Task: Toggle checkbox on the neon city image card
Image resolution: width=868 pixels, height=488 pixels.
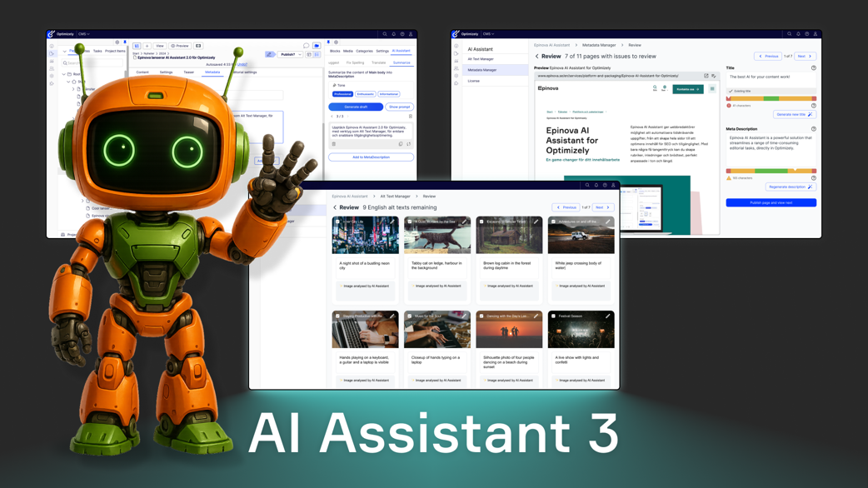Action: click(x=337, y=222)
